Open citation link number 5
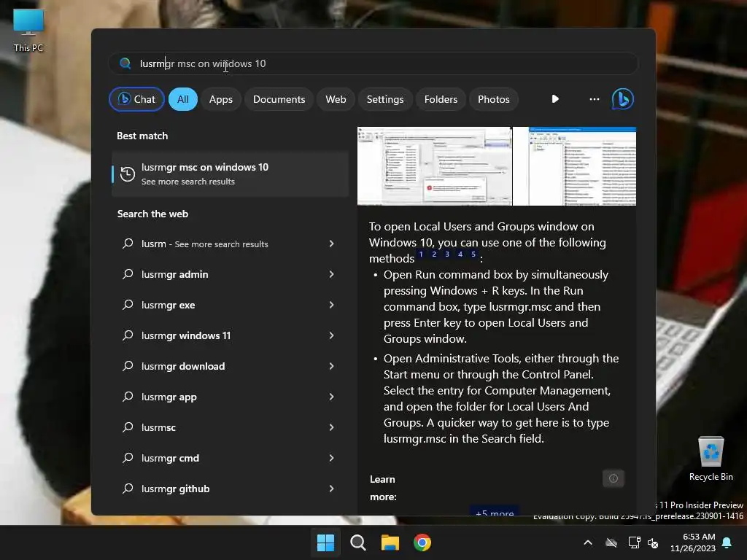The image size is (747, 560). [x=473, y=254]
